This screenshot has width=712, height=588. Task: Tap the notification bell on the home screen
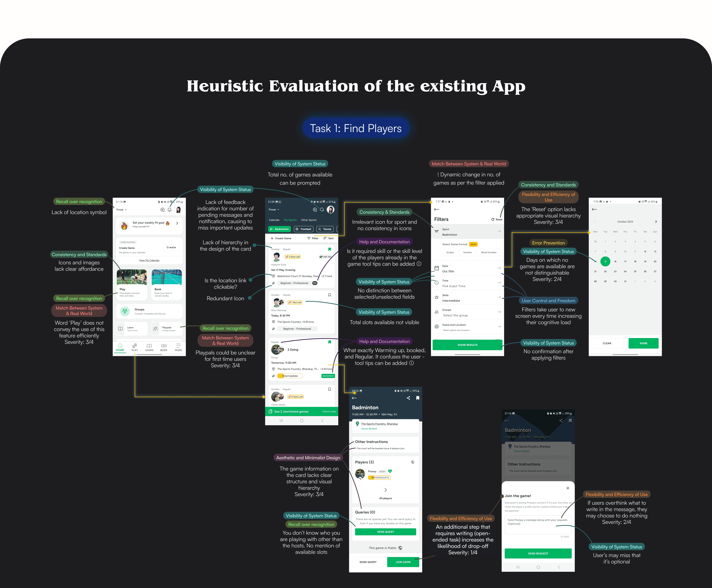click(x=169, y=210)
